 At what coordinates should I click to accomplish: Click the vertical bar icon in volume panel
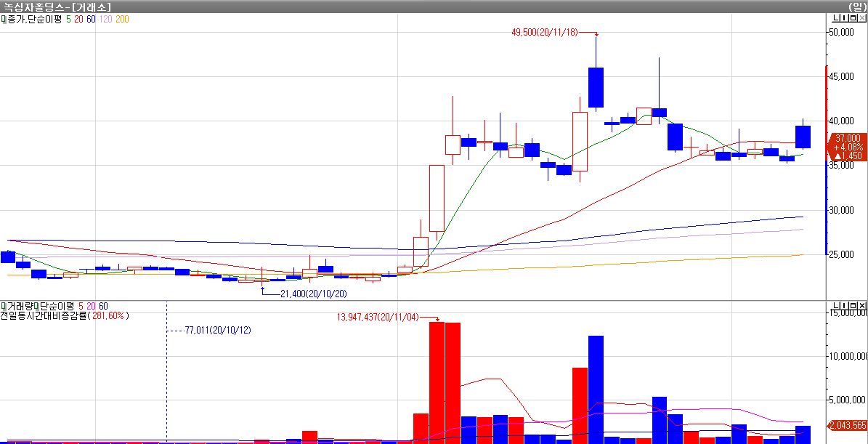click(844, 305)
